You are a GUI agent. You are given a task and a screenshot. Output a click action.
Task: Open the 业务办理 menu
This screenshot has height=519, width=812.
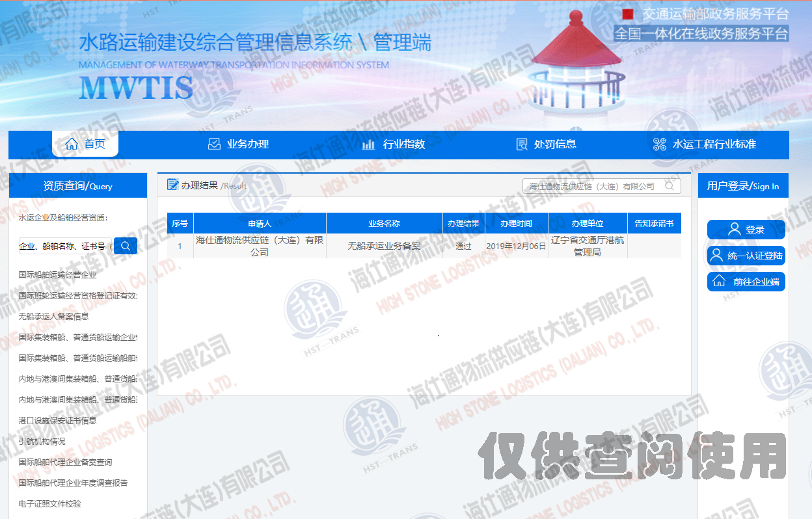(x=238, y=144)
